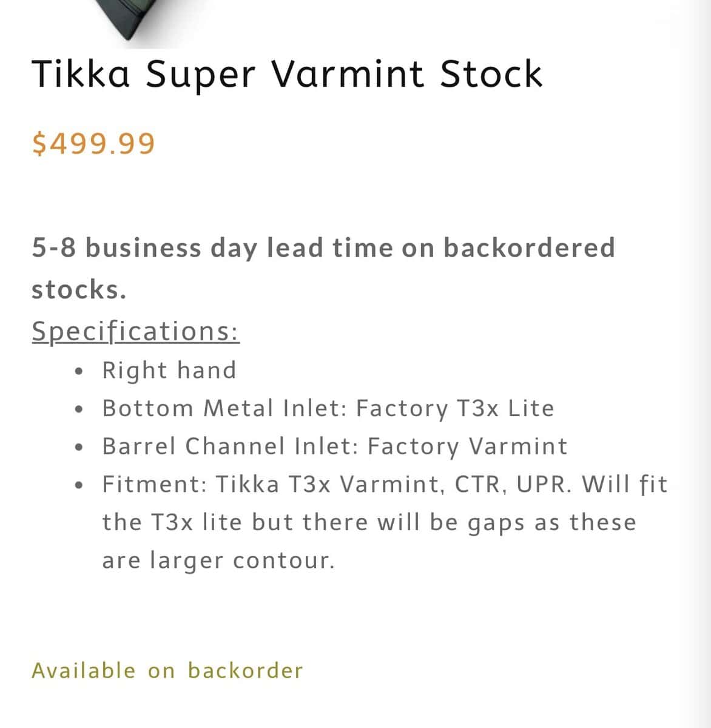The height and width of the screenshot is (728, 711).
Task: Click the Factory Varmint value
Action: pyautogui.click(x=467, y=447)
